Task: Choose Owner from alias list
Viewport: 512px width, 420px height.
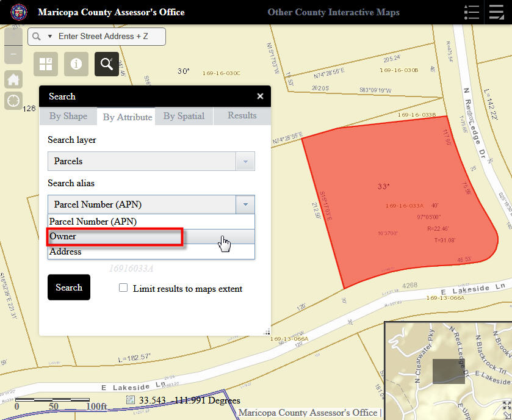Action: click(x=151, y=236)
